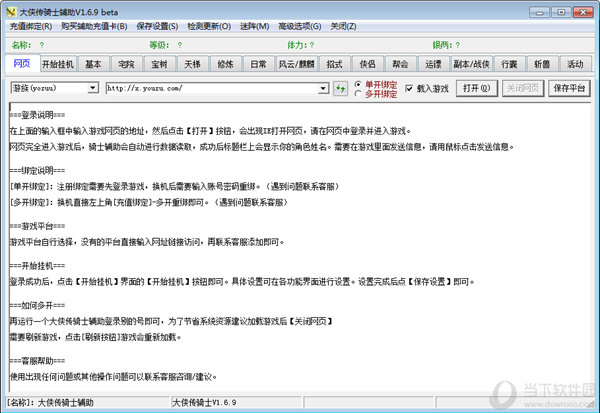This screenshot has height=413, width=600.
Task: Select the 多开绑定 radio button
Action: pos(358,93)
